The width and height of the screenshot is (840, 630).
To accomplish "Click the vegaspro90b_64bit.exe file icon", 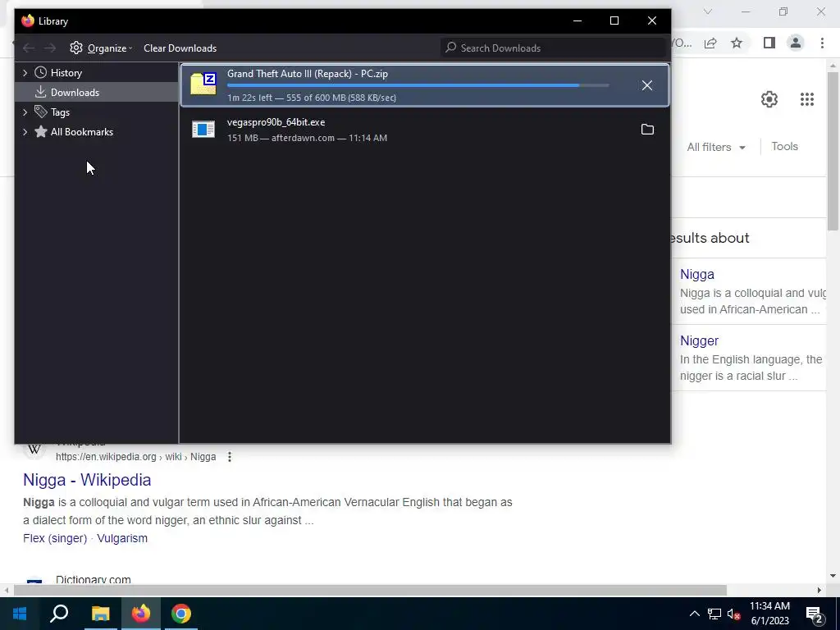I will [x=203, y=129].
